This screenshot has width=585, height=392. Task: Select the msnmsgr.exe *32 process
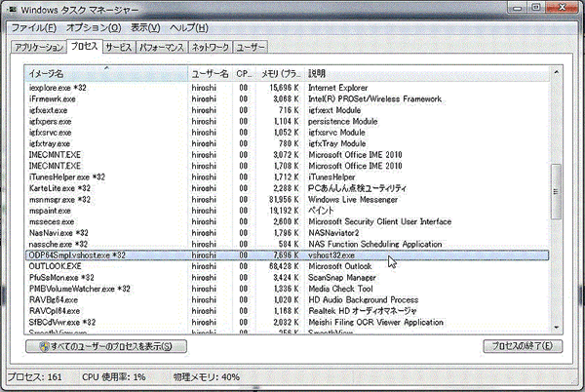(x=287, y=200)
